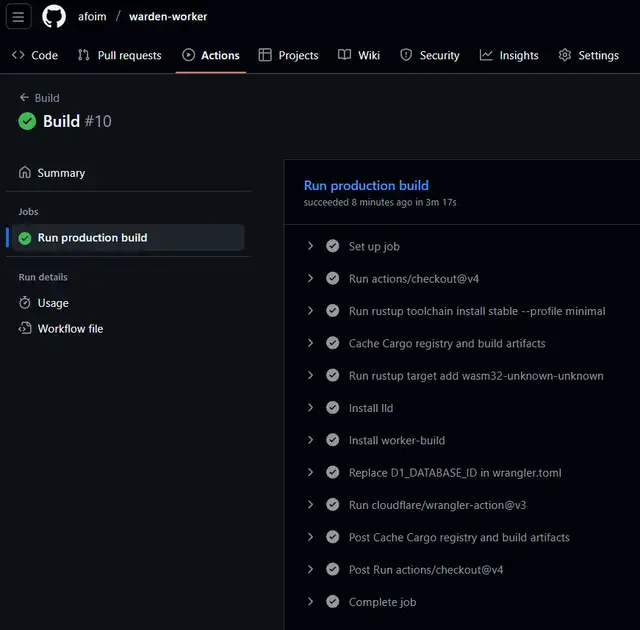Click the green success icon beside Build #10

[x=27, y=122]
